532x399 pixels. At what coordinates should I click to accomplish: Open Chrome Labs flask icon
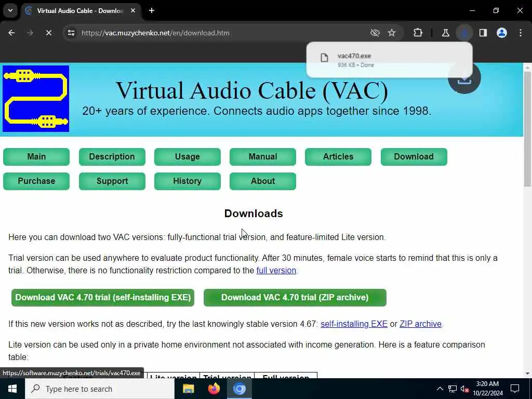pyautogui.click(x=445, y=33)
